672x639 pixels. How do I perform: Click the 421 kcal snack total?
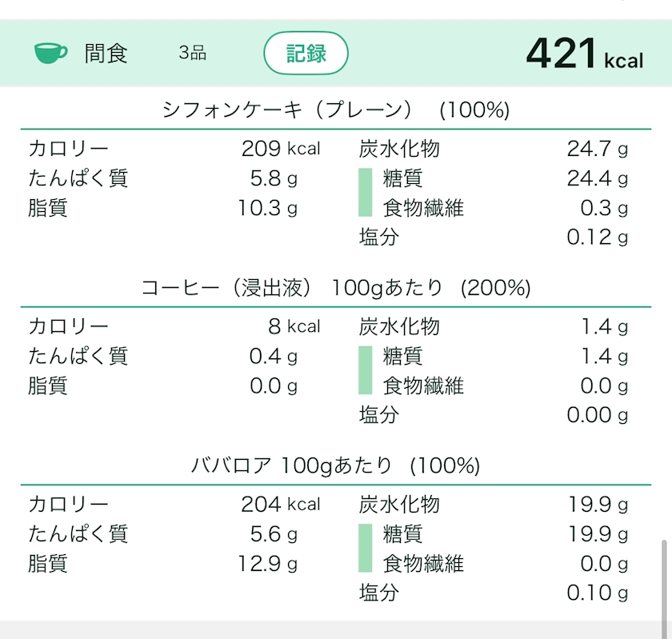[x=584, y=54]
